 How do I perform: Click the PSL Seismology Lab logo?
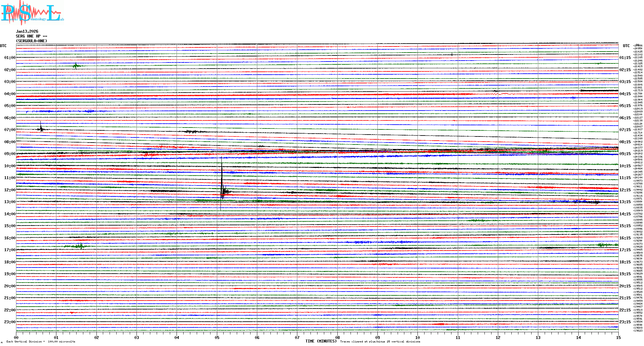click(x=32, y=13)
